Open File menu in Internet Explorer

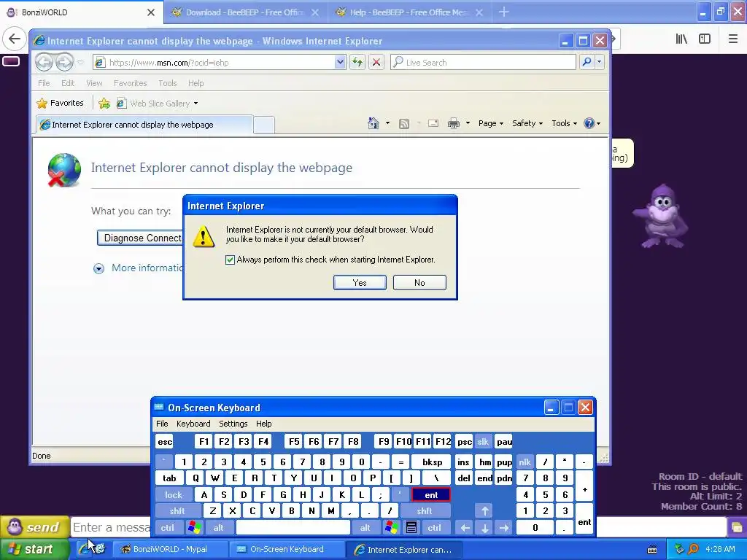(x=44, y=83)
